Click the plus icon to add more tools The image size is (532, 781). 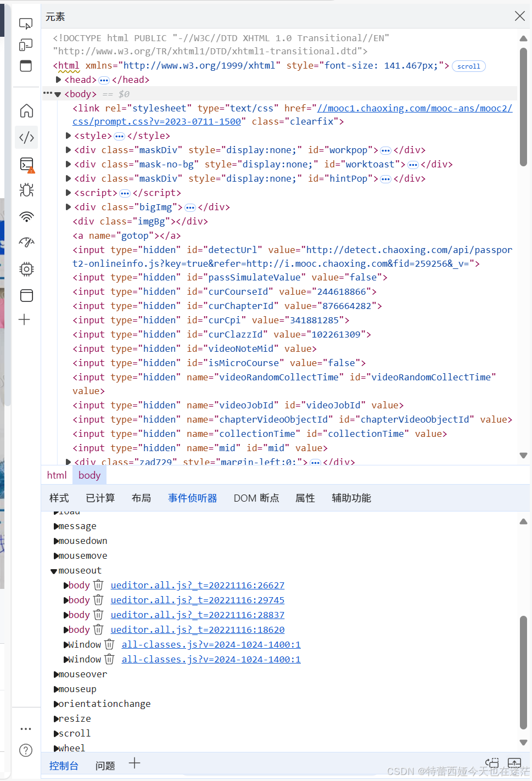coord(24,319)
